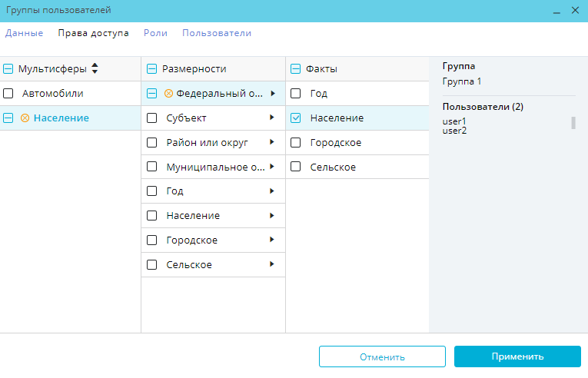This screenshot has height=378, width=588.
Task: Click the orange restriction icon beside Население multisphere
Action: (x=25, y=118)
